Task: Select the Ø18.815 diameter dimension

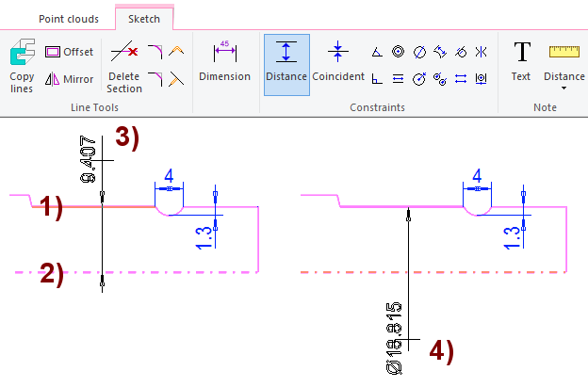Action: pyautogui.click(x=394, y=338)
